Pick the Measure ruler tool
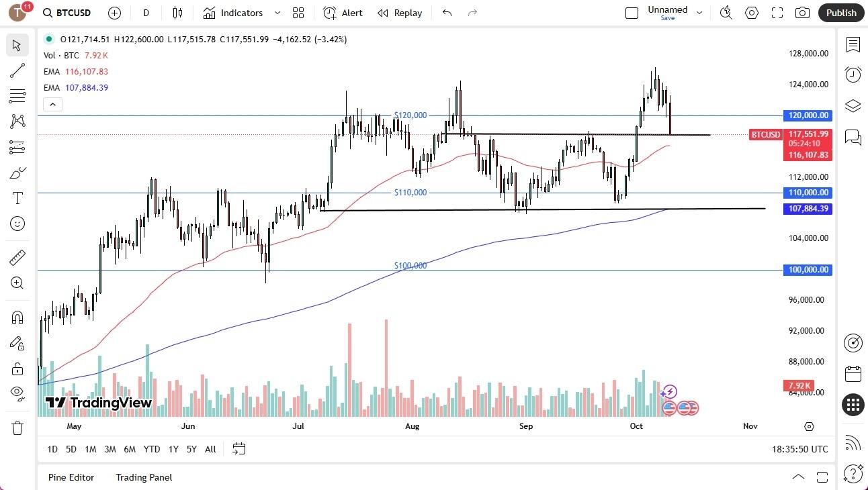Screen dimensions: 868x490 pos(17,257)
